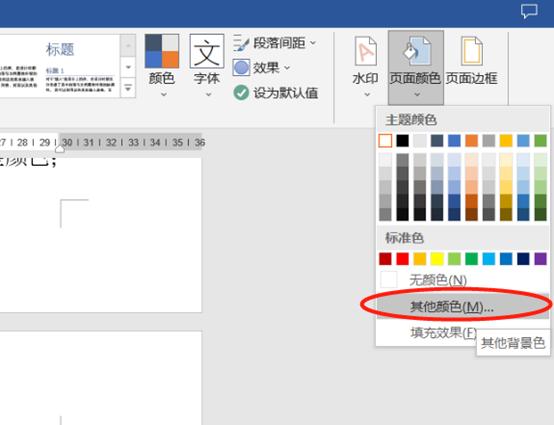Open 其他颜色(M)... more colors
The height and width of the screenshot is (425, 554).
(463, 306)
